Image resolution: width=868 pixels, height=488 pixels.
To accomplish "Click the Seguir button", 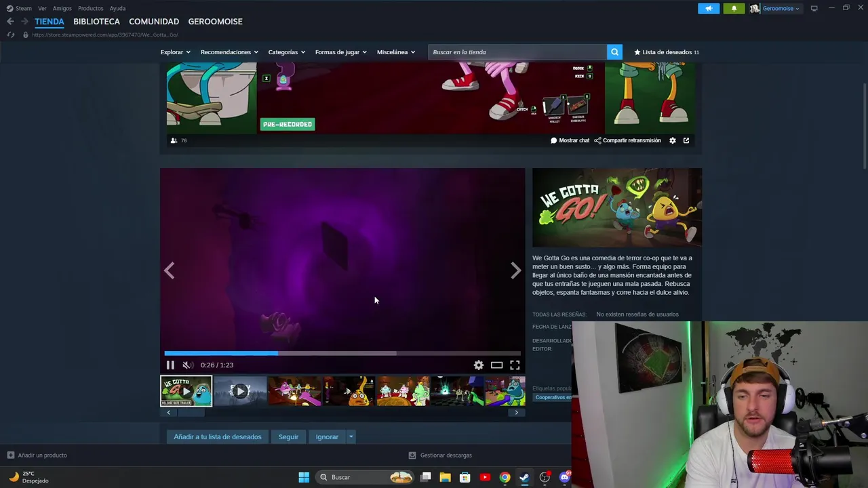I will (x=288, y=436).
